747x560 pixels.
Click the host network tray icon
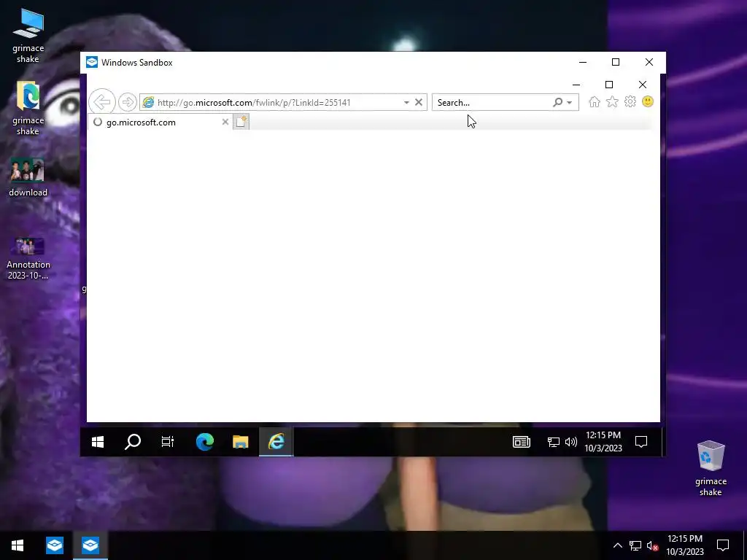click(x=635, y=545)
